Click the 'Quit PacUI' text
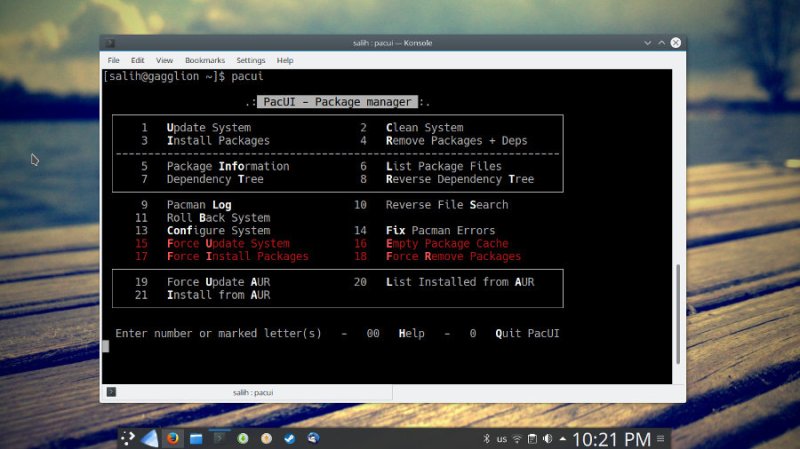Viewport: 800px width, 449px height. 527,334
